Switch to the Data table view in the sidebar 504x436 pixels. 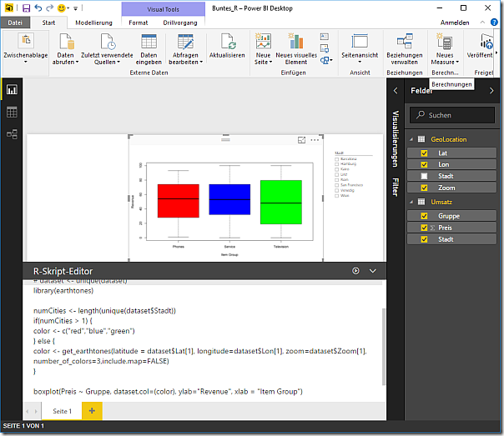(x=12, y=112)
